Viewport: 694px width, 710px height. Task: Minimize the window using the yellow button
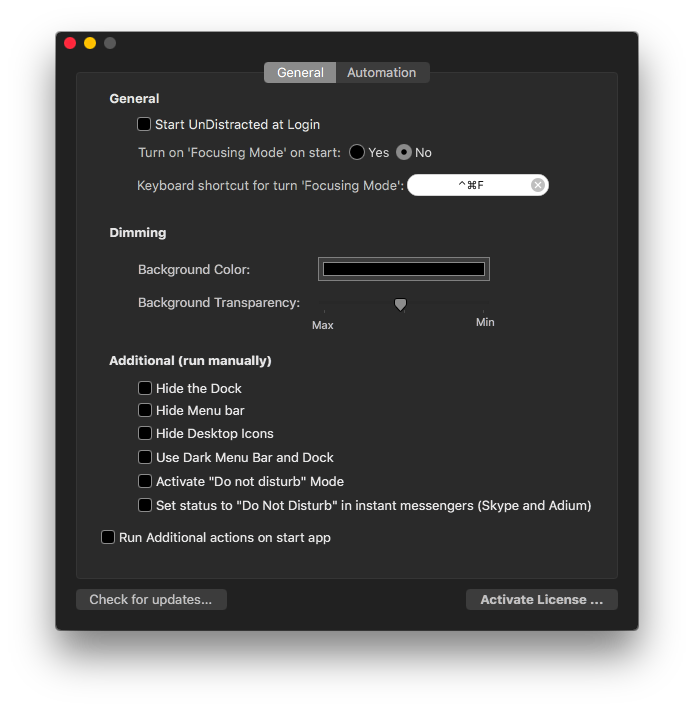click(x=90, y=43)
